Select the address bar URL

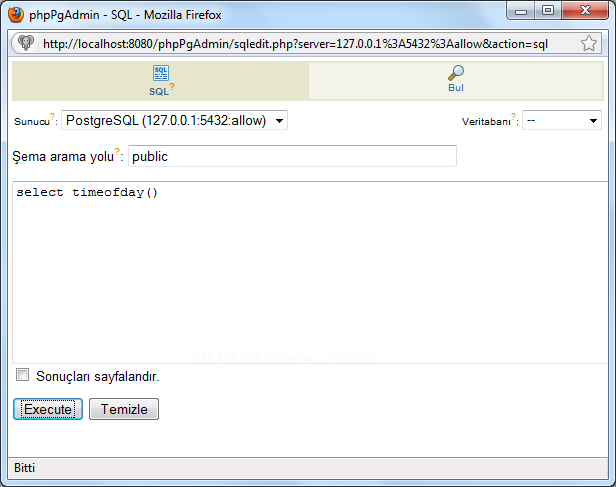point(295,44)
